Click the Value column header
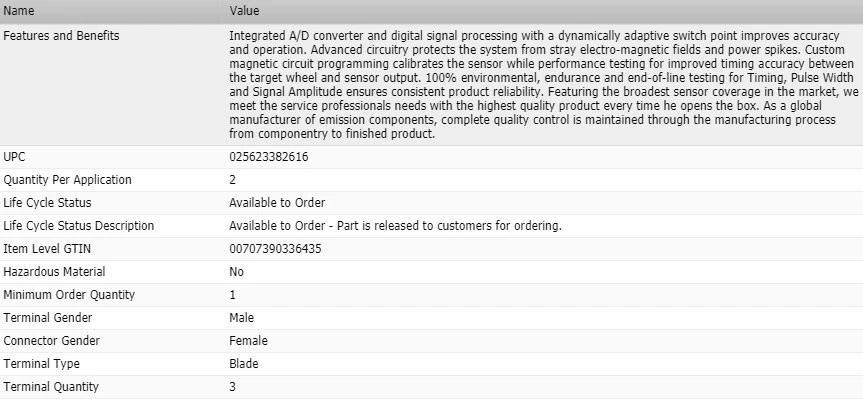Screen dimensions: 863x413 click(x=244, y=11)
